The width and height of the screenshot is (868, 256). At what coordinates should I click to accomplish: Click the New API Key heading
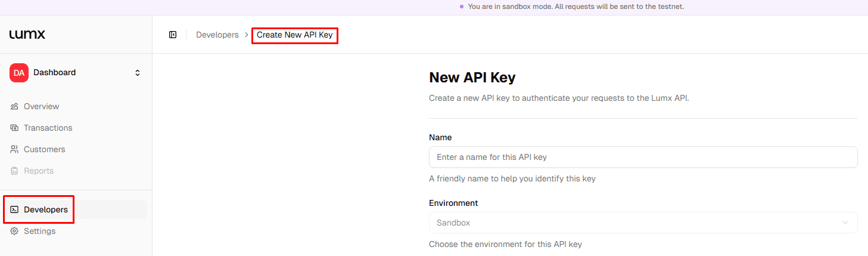[x=472, y=77]
